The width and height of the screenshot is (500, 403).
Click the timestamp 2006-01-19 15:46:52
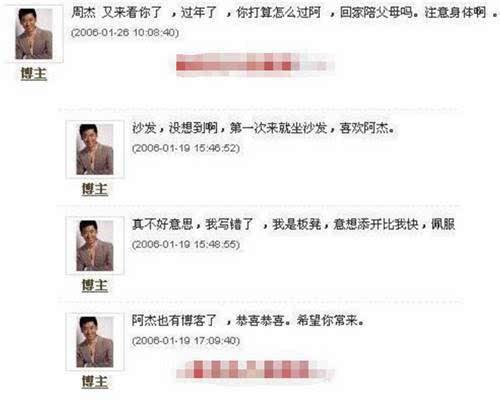[186, 148]
